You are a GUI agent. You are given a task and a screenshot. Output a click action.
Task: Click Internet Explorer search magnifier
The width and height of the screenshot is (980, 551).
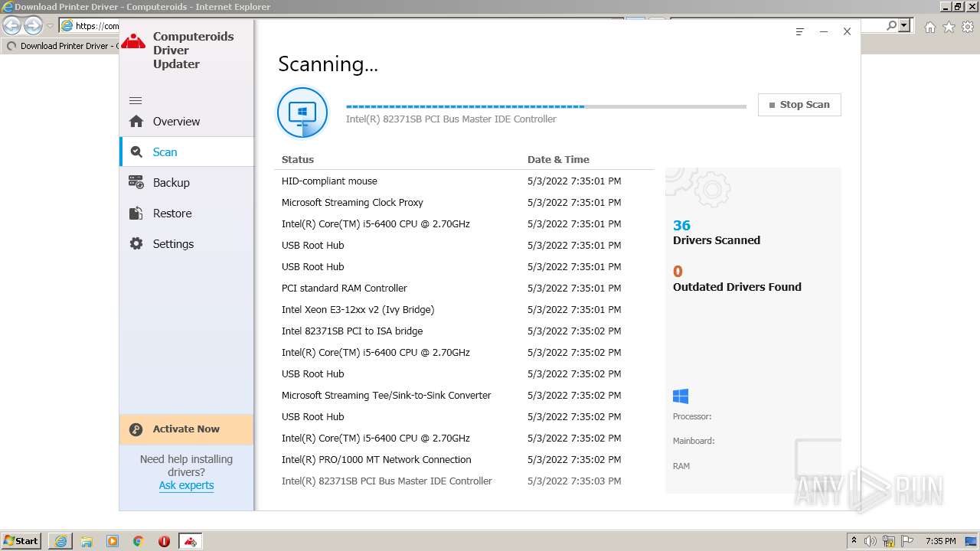(892, 25)
